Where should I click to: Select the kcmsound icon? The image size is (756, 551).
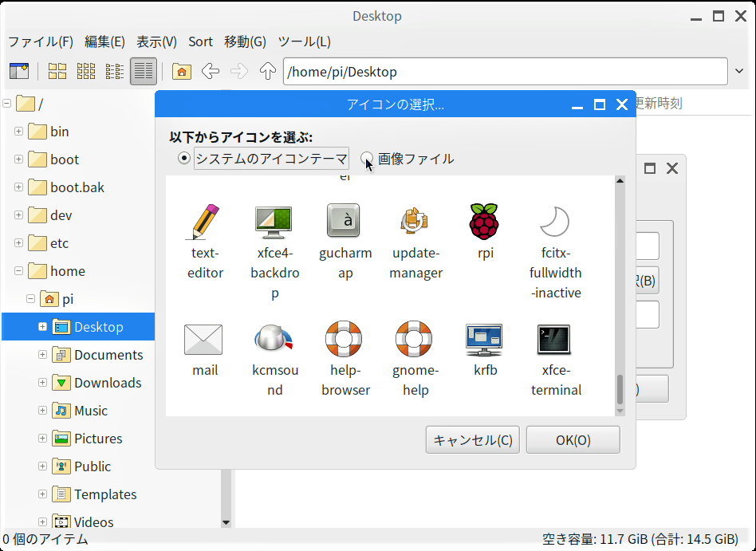tap(274, 340)
